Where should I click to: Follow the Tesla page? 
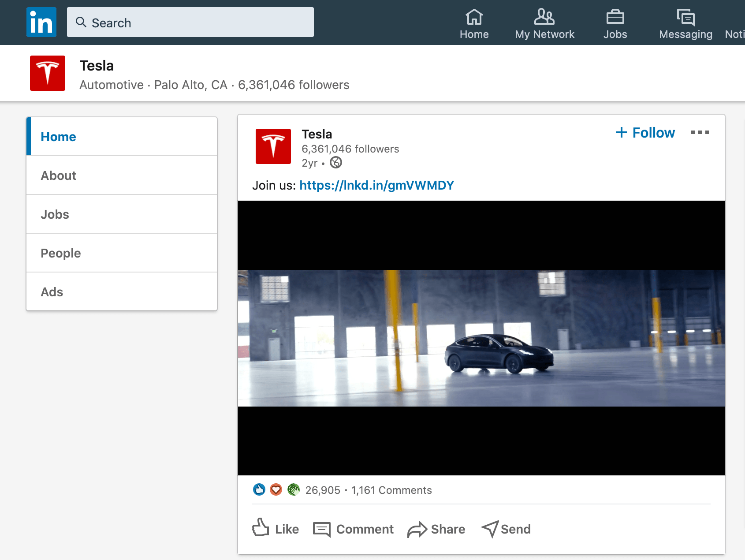pyautogui.click(x=645, y=132)
